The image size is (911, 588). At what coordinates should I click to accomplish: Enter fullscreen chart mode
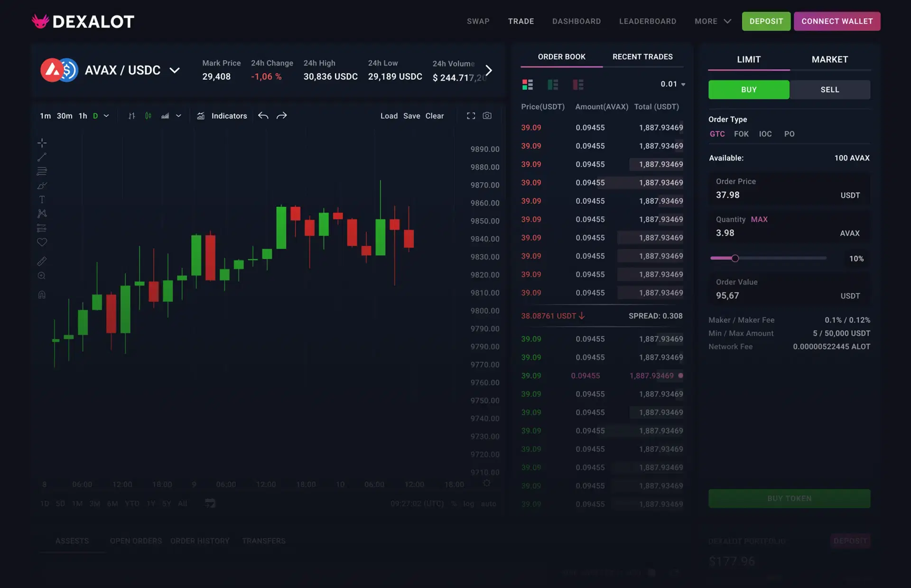pyautogui.click(x=471, y=115)
